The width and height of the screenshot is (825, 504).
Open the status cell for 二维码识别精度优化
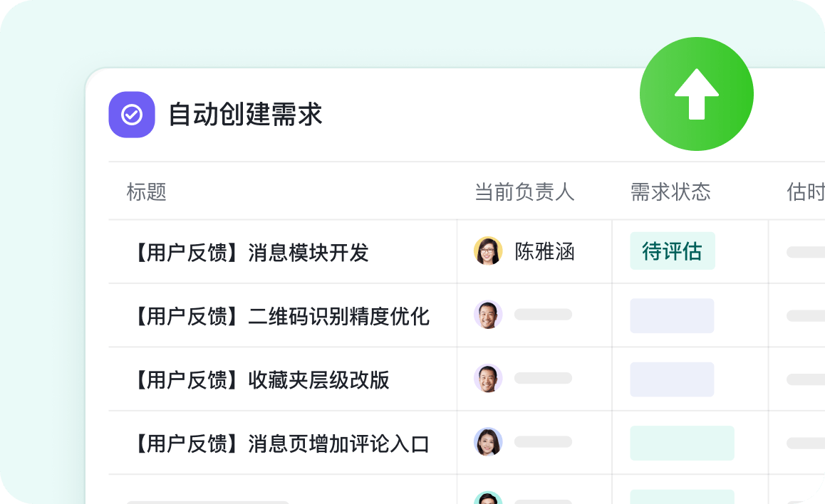pos(672,315)
